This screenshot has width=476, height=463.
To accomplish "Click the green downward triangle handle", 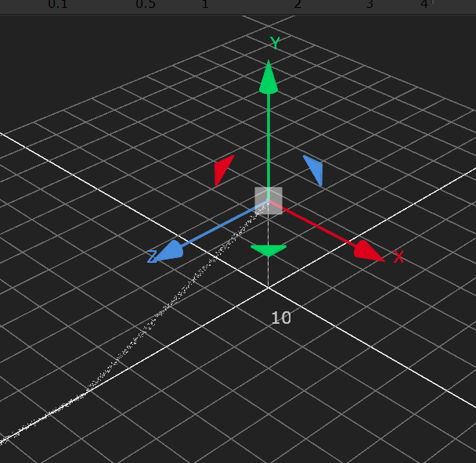I will 269,251.
